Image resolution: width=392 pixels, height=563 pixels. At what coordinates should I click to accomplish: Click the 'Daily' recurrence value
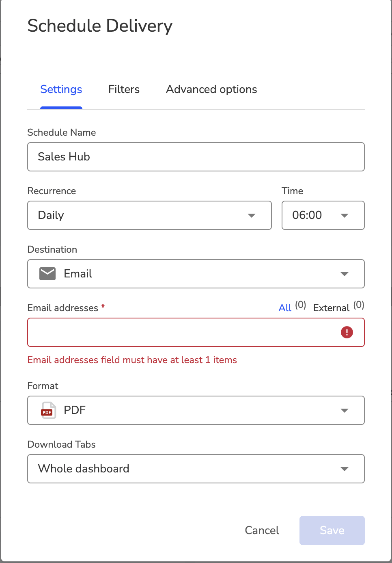click(51, 215)
